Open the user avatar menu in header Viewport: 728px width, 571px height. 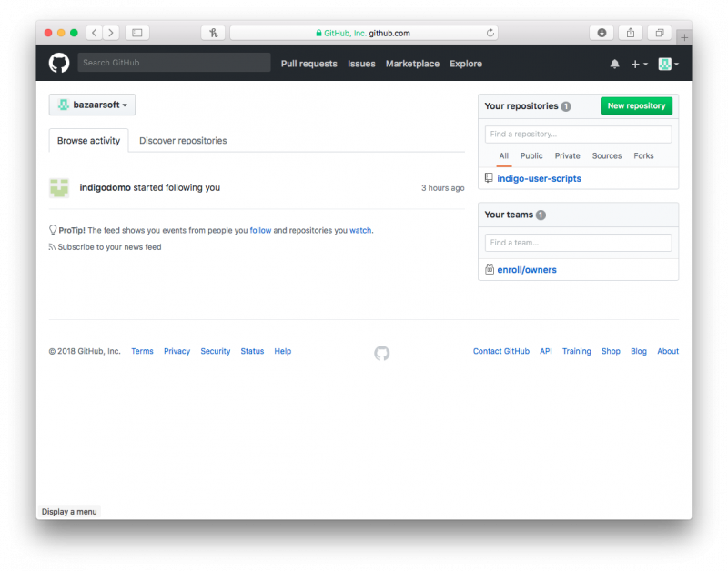click(668, 64)
